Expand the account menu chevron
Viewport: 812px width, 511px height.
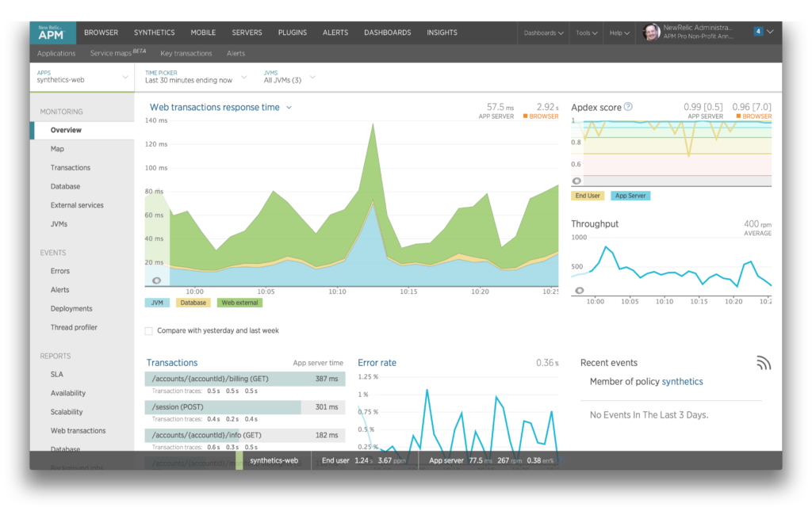coord(771,32)
